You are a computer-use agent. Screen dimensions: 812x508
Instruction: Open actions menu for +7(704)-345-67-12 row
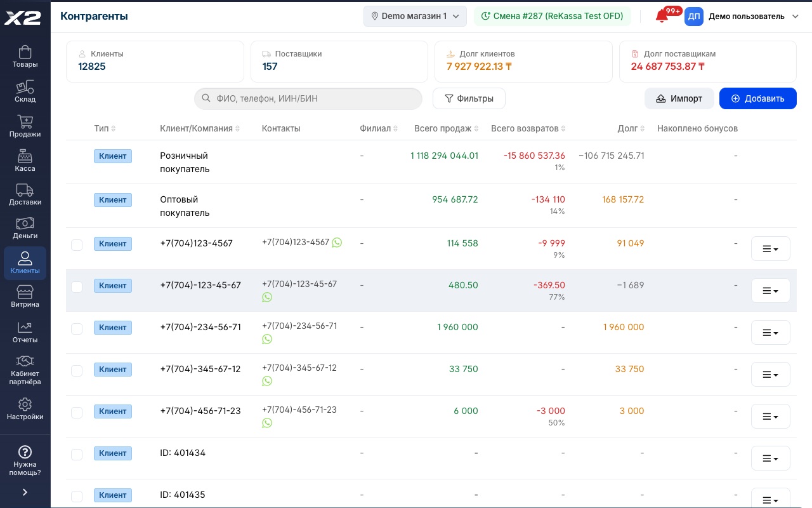(x=770, y=374)
